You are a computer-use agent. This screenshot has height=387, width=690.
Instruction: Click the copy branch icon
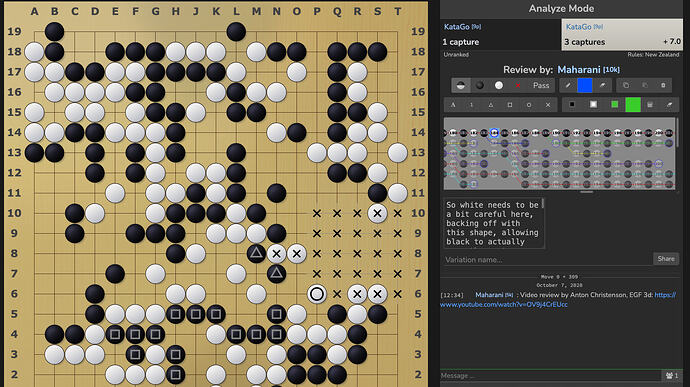[626, 85]
